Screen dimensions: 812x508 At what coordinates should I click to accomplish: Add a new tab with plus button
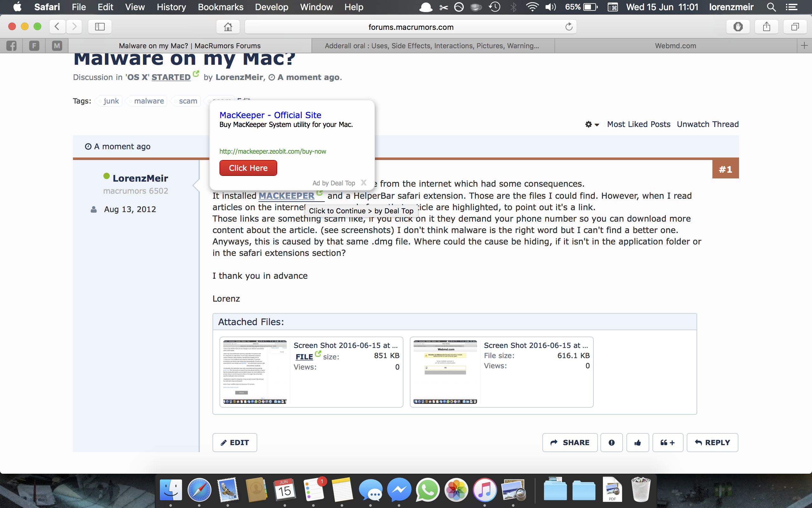coord(804,46)
